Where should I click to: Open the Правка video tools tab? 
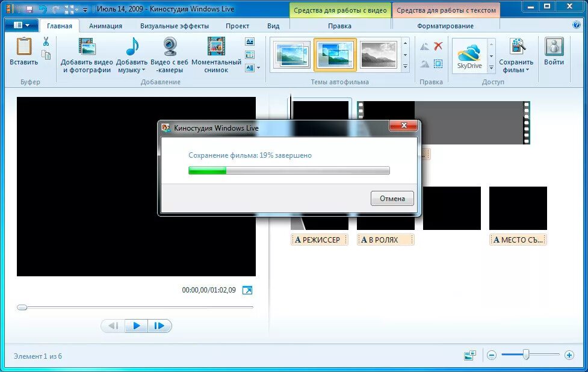(x=340, y=26)
